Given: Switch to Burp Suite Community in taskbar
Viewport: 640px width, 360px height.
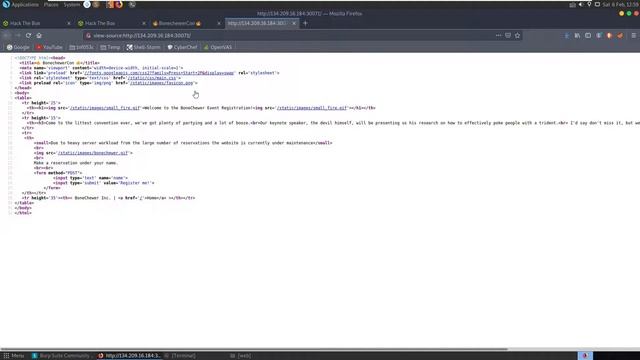Looking at the screenshot, I should (x=61, y=356).
